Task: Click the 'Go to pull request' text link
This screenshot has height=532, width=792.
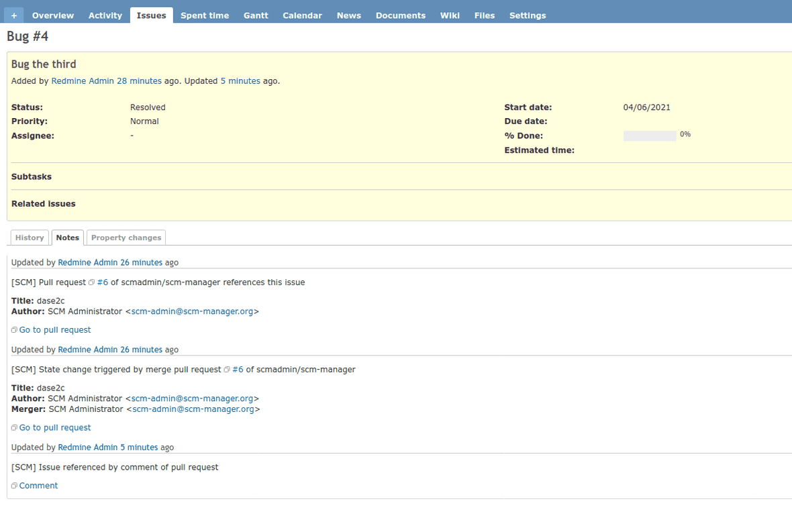Action: [54, 329]
